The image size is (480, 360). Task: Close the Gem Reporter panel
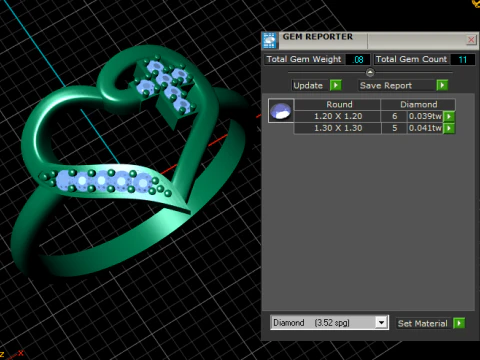[x=471, y=40]
